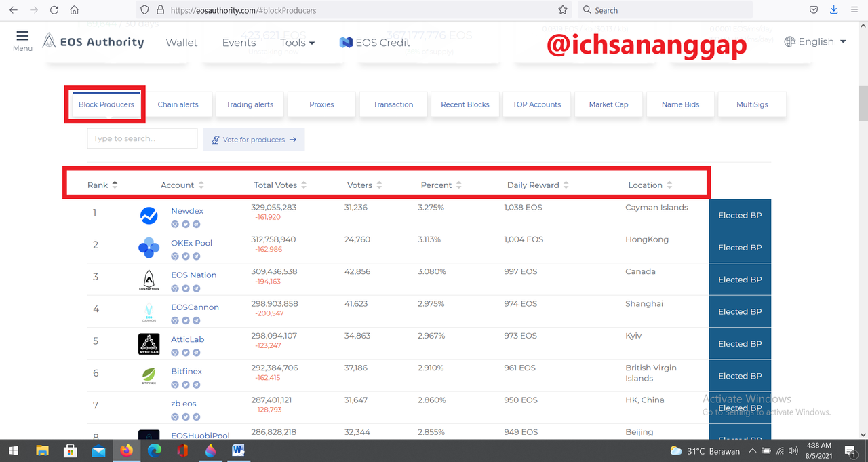
Task: Click the Bitfinex leaf logo
Action: pyautogui.click(x=149, y=376)
